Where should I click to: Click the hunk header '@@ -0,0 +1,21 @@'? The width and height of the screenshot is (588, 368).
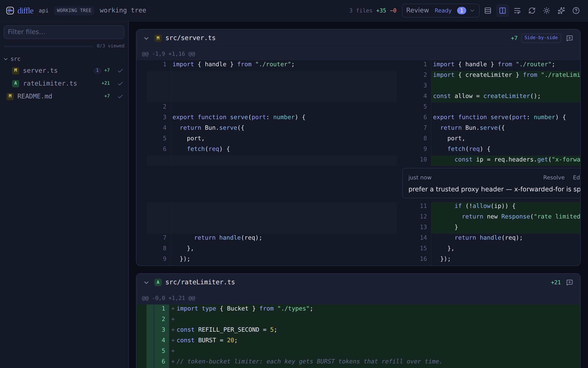pos(168,298)
